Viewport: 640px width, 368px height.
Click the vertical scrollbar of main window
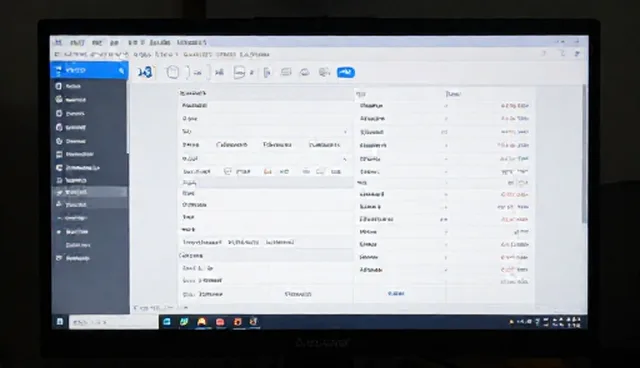coord(584,154)
